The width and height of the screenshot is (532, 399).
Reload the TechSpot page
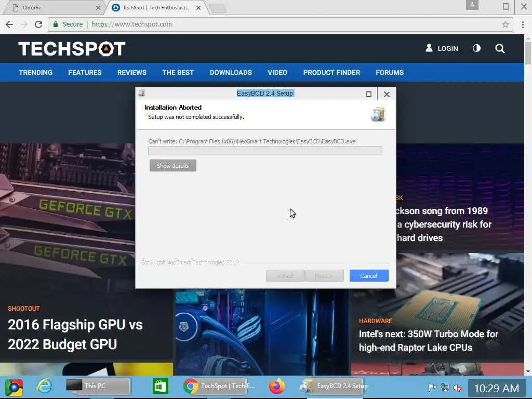[38, 24]
